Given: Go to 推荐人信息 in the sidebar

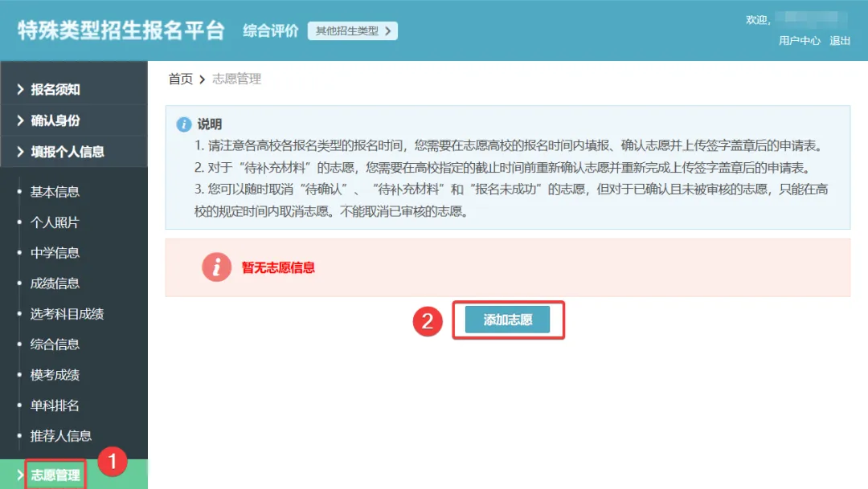Looking at the screenshot, I should point(61,436).
